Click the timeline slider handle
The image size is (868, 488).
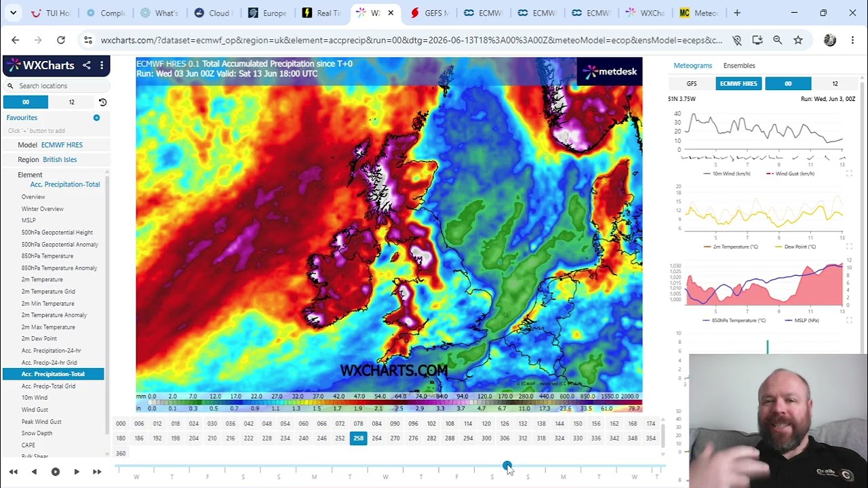507,466
